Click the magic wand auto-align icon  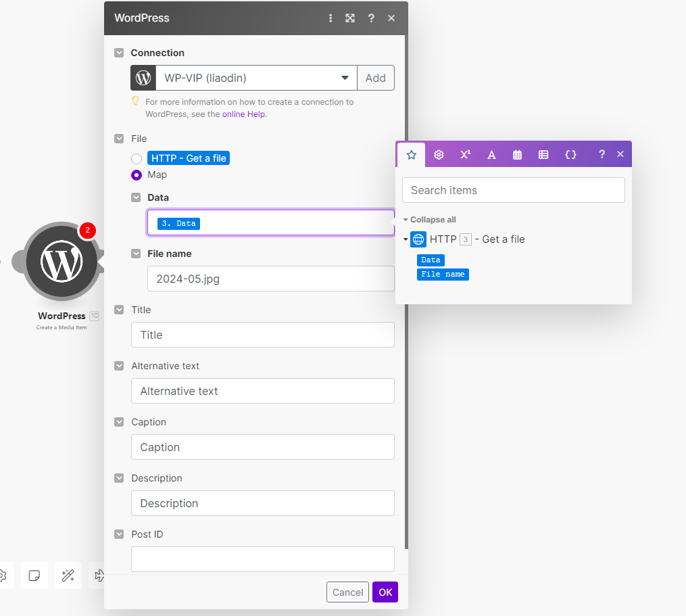point(68,575)
